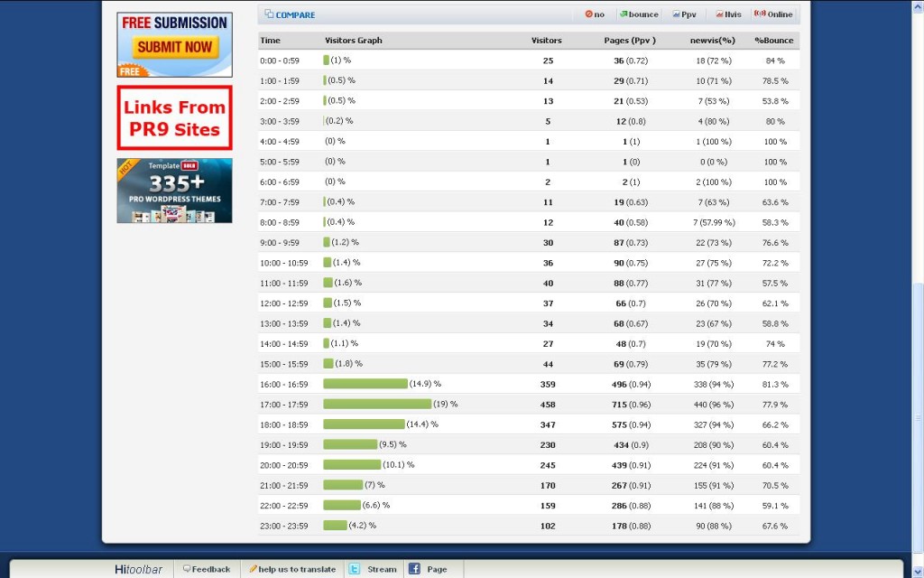
Task: Open the 335+ Pro WordPress Themes ad
Action: [174, 191]
